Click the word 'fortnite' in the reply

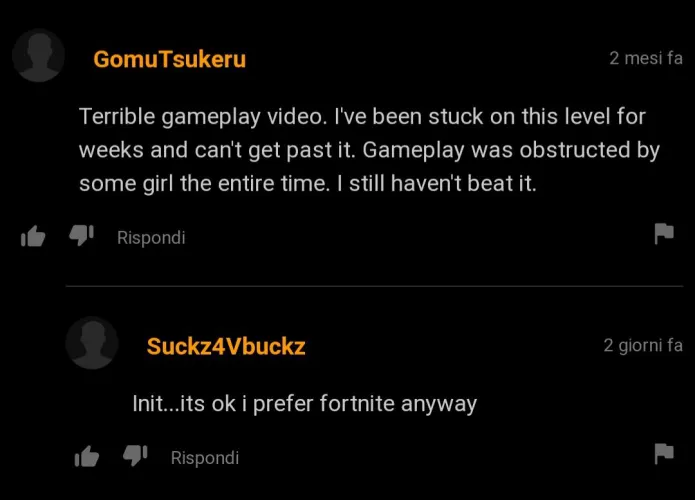tap(357, 404)
